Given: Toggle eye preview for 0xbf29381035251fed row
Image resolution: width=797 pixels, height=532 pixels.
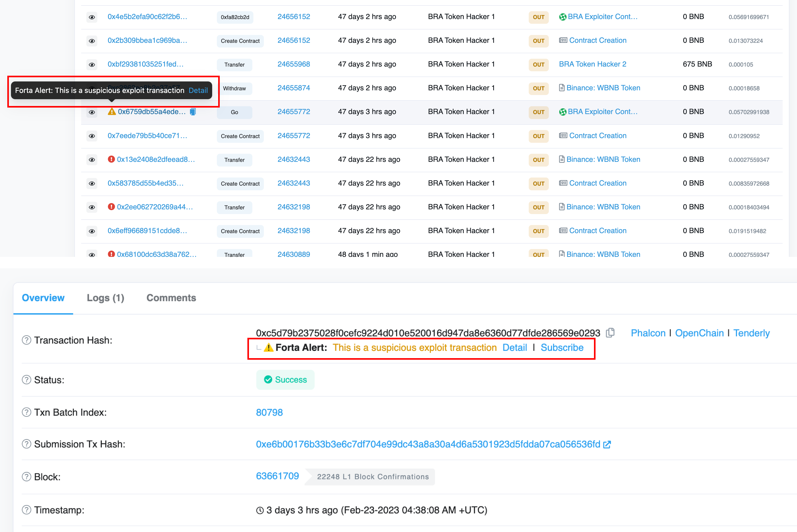Looking at the screenshot, I should point(92,64).
